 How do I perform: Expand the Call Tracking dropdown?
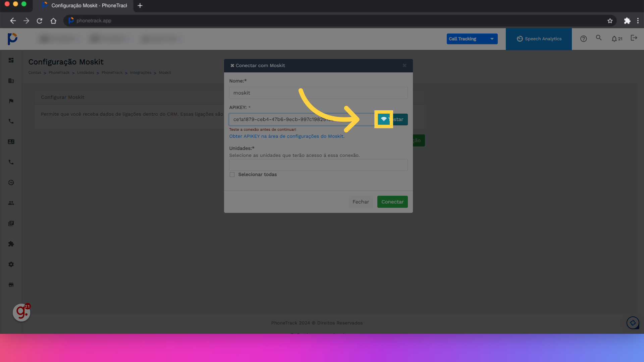(x=472, y=39)
